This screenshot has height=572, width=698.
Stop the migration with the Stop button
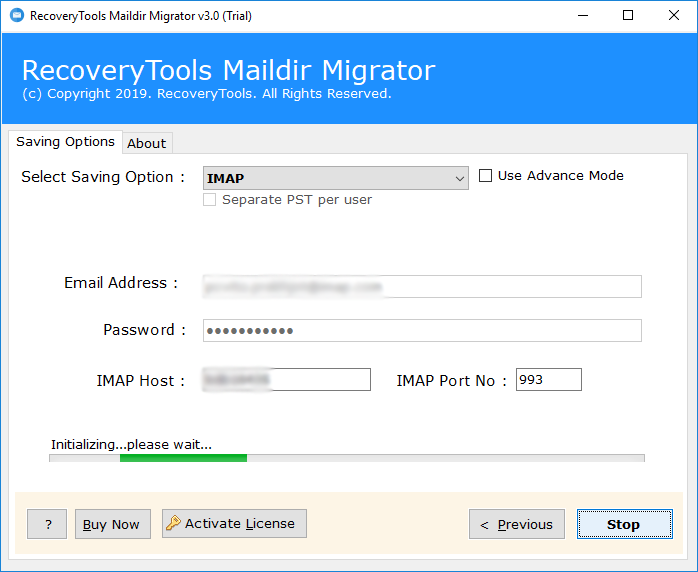pyautogui.click(x=625, y=524)
